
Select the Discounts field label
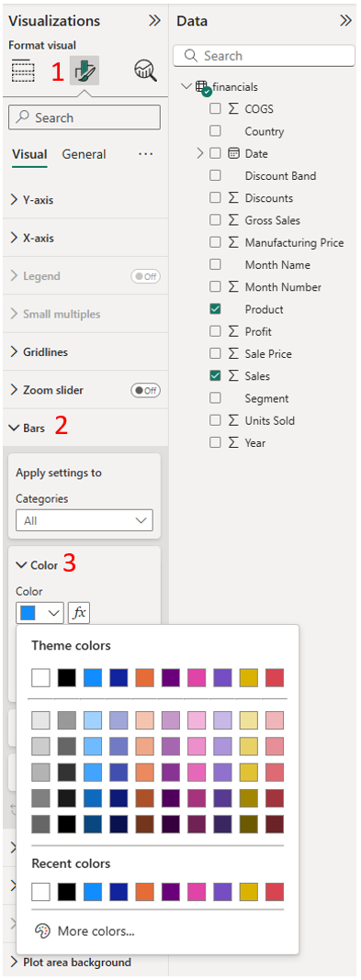(x=268, y=198)
